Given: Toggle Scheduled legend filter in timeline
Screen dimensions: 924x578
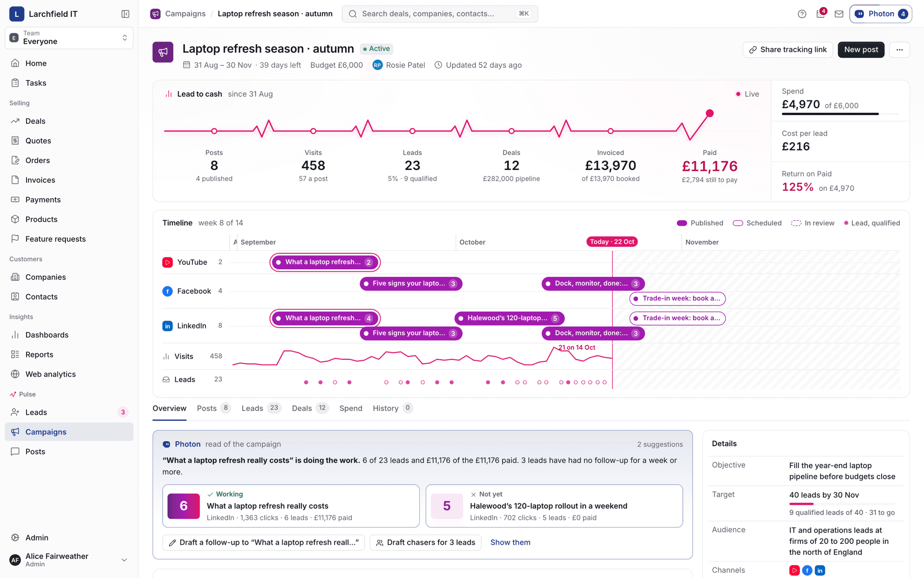Looking at the screenshot, I should [757, 223].
